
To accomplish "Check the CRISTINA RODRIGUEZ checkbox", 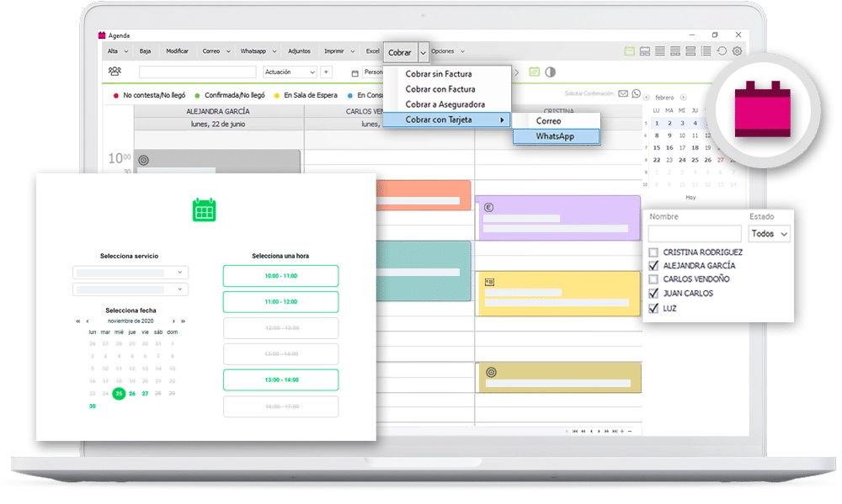I will point(654,252).
